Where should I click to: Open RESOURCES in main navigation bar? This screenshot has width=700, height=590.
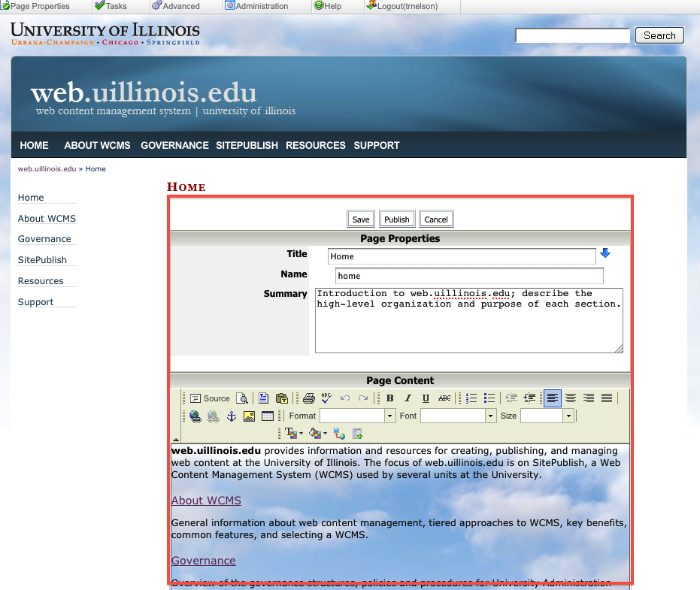316,146
